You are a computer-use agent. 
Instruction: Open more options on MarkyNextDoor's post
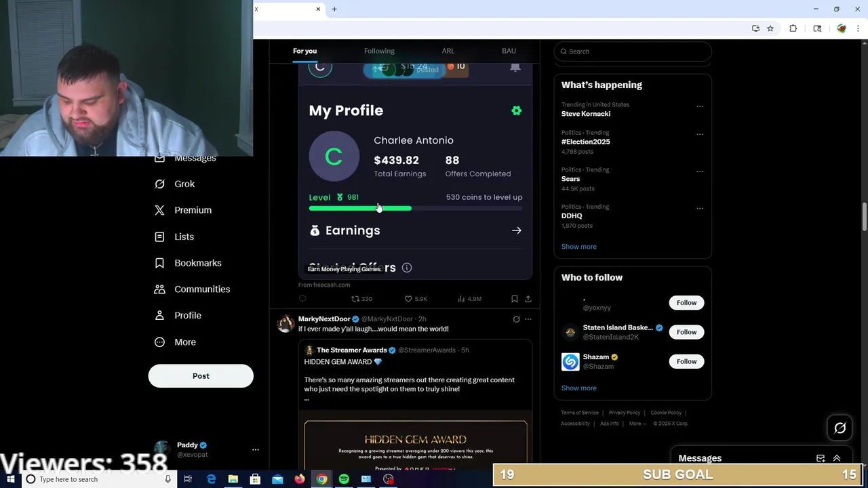coord(528,319)
